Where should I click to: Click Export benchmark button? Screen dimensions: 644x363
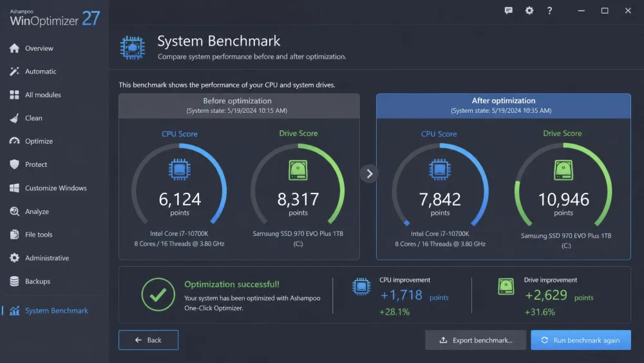476,340
